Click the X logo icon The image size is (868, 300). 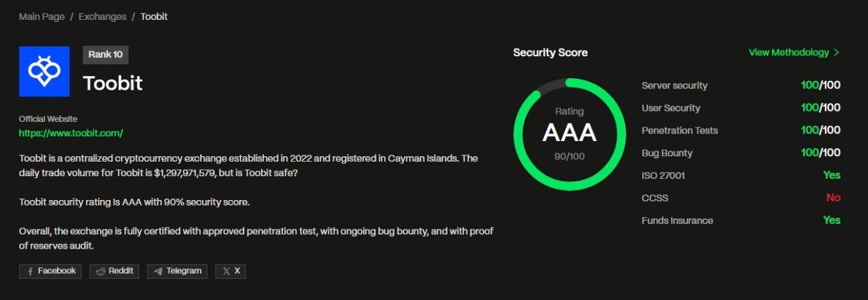coord(226,271)
